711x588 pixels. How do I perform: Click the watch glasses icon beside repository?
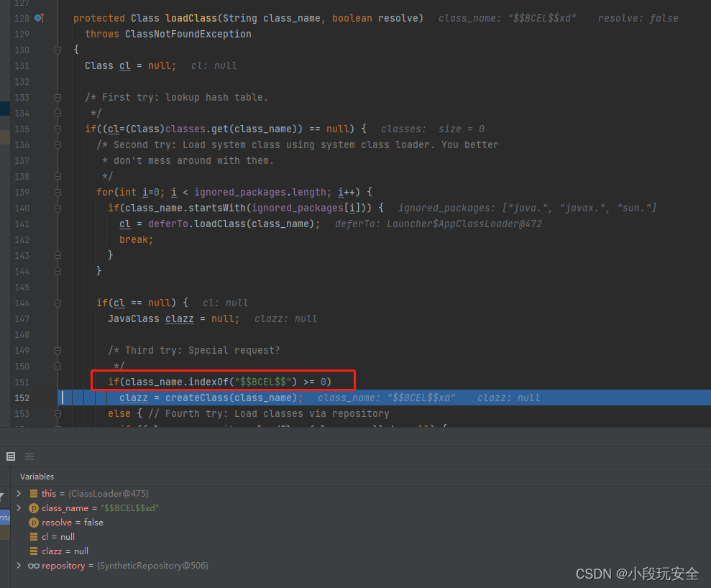(34, 566)
